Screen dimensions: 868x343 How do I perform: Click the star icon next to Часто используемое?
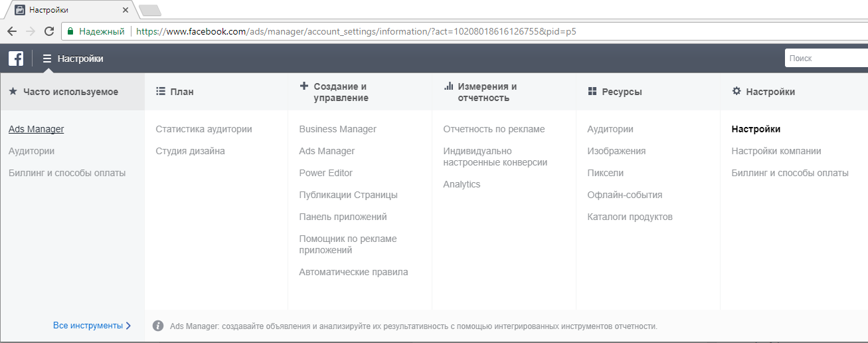point(13,92)
